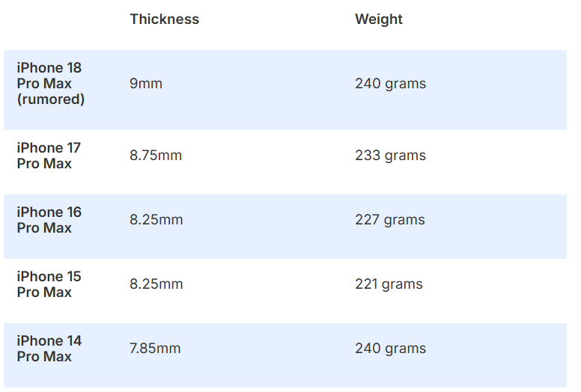Click the word "(rumored)" in first row
581x392 pixels.
click(51, 99)
